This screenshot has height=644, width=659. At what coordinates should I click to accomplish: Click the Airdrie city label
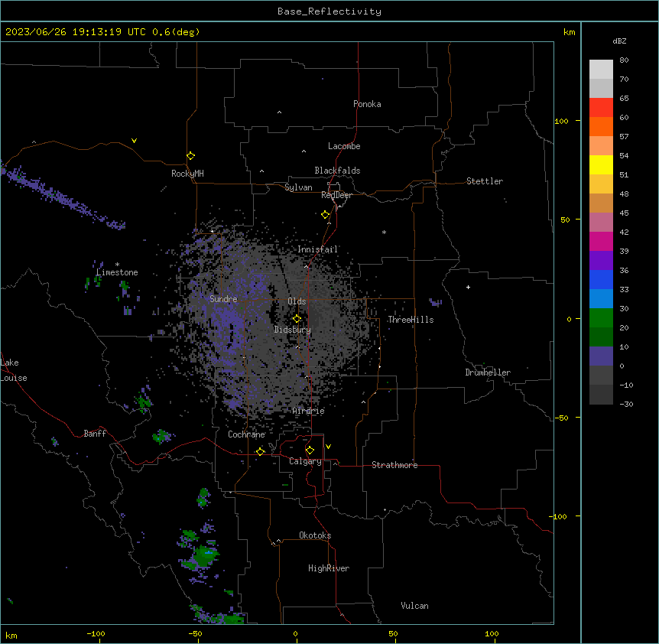pyautogui.click(x=309, y=411)
